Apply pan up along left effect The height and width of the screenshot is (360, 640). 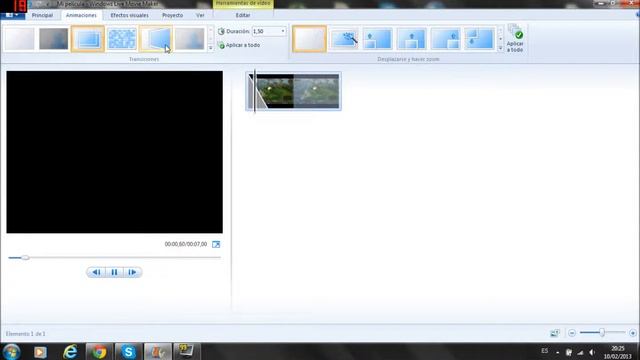click(x=378, y=39)
